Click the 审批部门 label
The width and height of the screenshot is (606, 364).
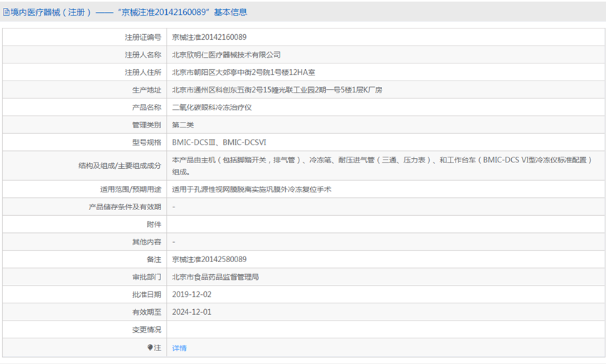(x=147, y=277)
